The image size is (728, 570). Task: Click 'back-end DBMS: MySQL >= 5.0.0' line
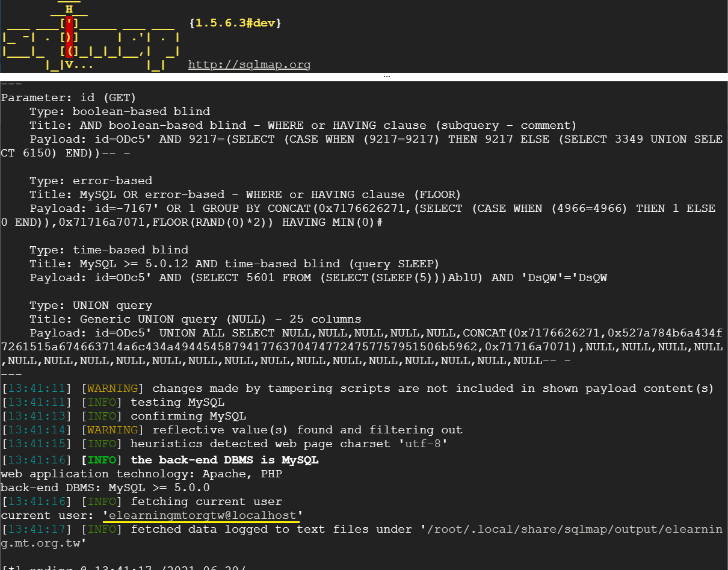coord(105,488)
